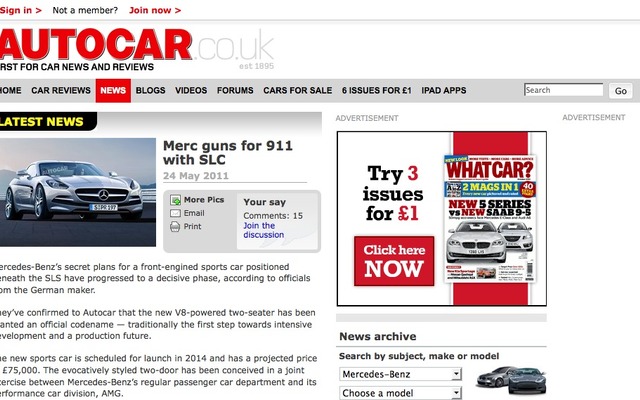The width and height of the screenshot is (640, 400).
Task: Click the Email envelope icon
Action: click(x=175, y=213)
